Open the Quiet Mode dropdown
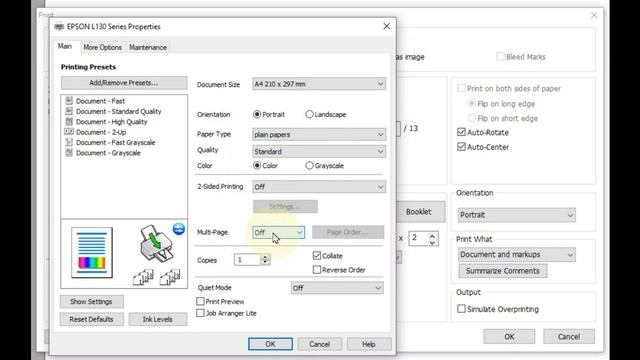 [337, 288]
